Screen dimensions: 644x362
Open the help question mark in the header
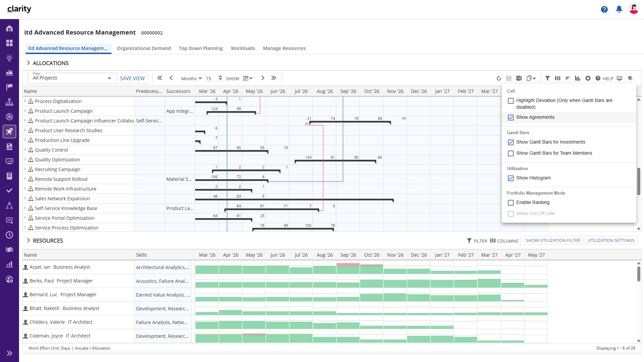tap(604, 9)
